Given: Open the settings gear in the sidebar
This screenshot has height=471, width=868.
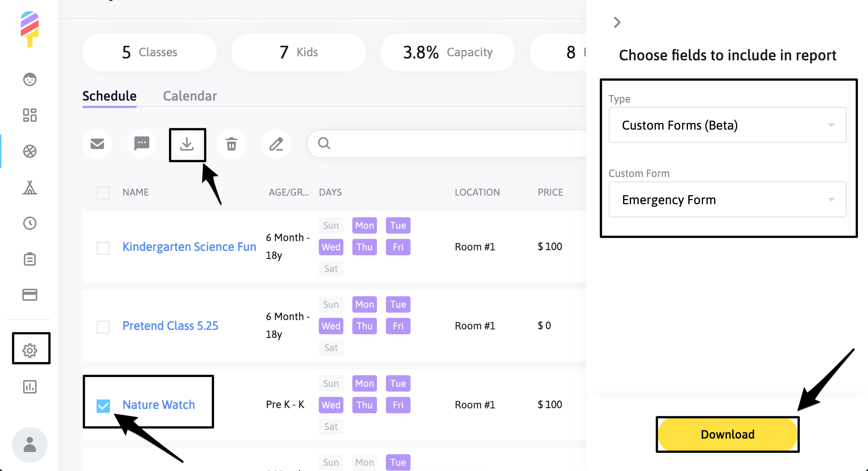Looking at the screenshot, I should (x=31, y=349).
